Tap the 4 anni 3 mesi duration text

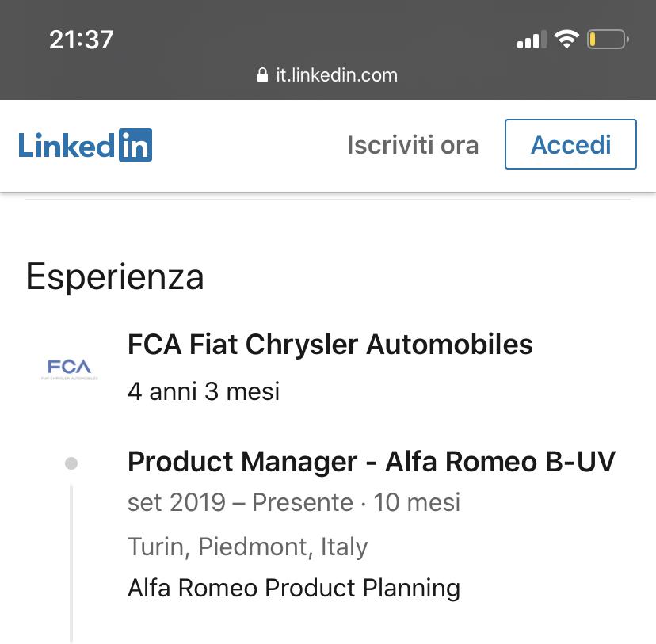pos(204,392)
